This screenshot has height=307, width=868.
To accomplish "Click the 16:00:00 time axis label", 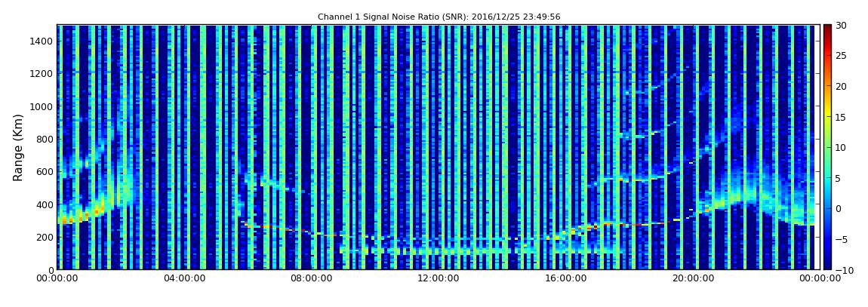I will click(566, 279).
